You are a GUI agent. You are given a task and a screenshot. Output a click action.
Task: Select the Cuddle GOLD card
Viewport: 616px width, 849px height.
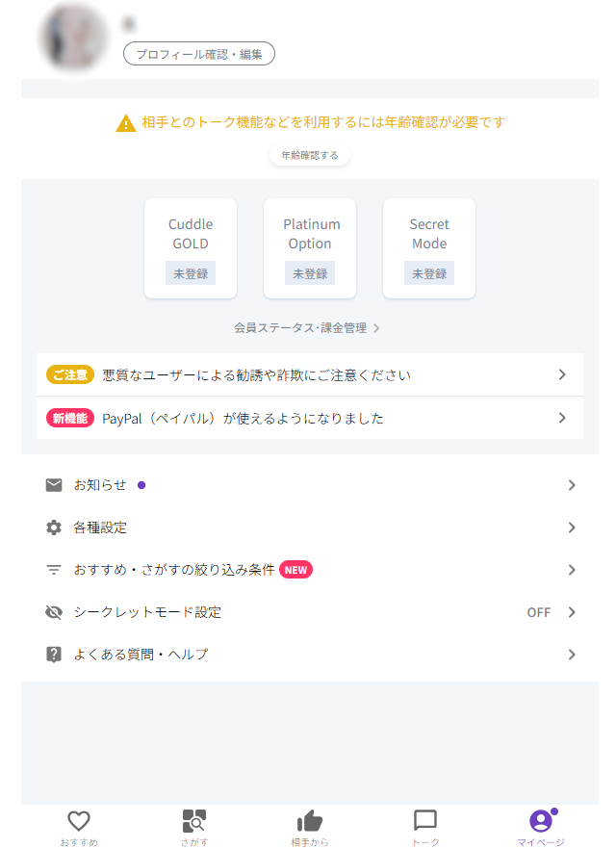point(191,248)
